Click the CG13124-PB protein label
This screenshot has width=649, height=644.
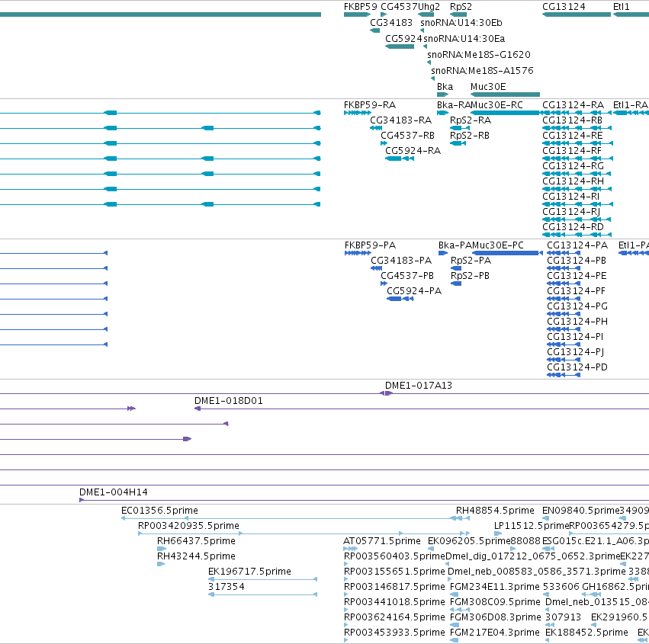pyautogui.click(x=577, y=260)
